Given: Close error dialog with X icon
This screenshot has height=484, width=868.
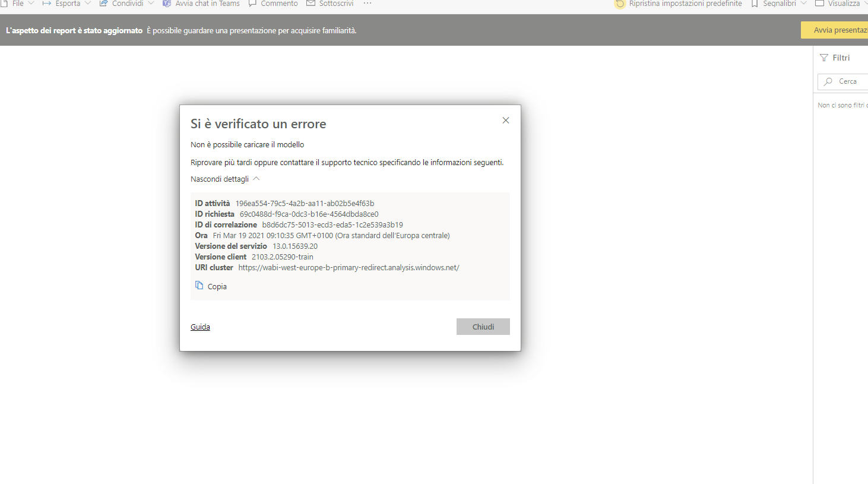Looking at the screenshot, I should [506, 121].
